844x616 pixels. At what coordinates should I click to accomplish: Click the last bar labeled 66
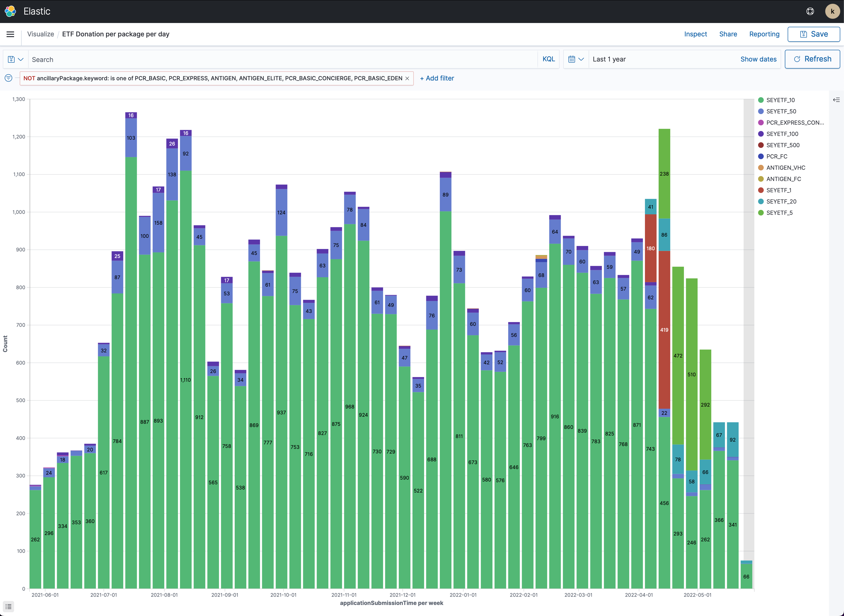point(746,576)
